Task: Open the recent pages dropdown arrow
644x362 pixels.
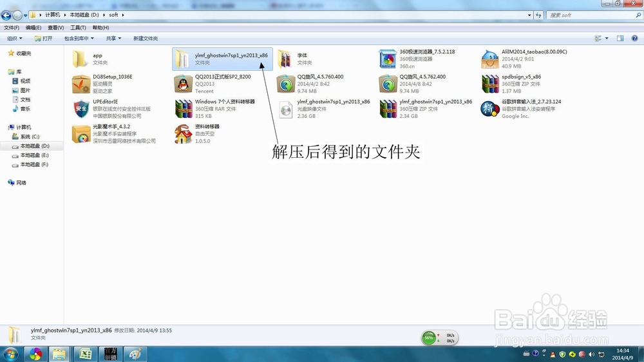Action: coord(26,15)
